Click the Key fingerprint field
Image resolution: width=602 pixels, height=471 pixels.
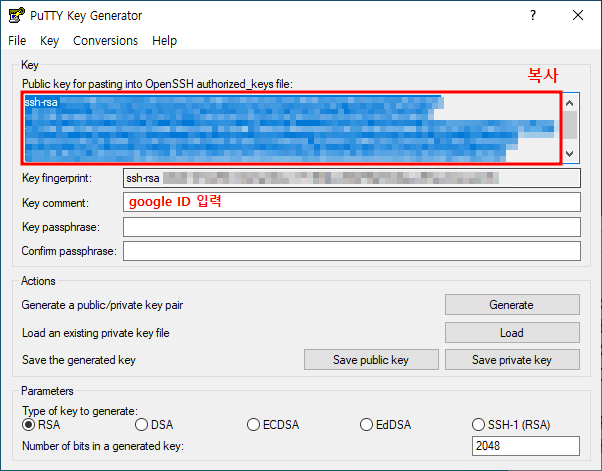coord(352,178)
